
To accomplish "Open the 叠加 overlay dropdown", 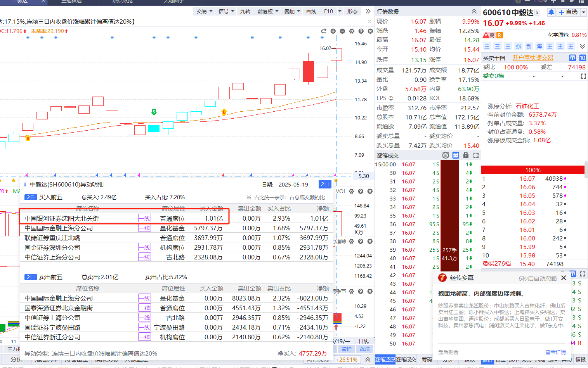I will tap(292, 11).
